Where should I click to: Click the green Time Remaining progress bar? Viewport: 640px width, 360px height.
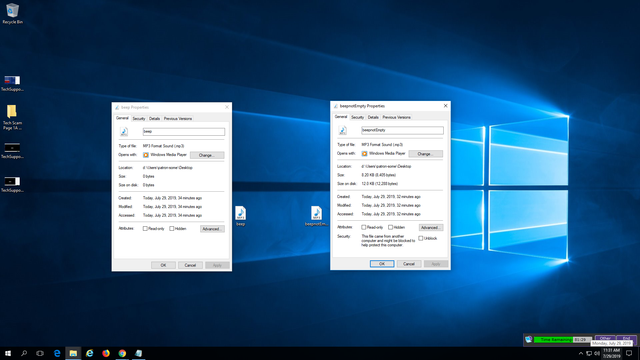[563, 340]
